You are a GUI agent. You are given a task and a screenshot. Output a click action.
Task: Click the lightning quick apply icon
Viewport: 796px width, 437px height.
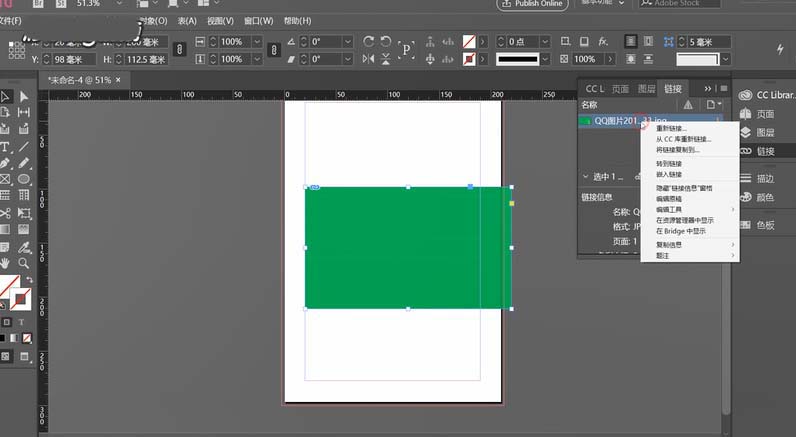coord(780,49)
